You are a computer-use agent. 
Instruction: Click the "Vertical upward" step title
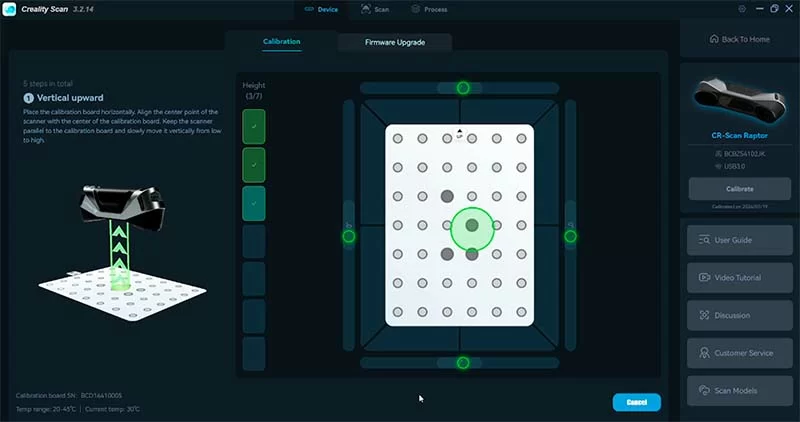click(70, 98)
